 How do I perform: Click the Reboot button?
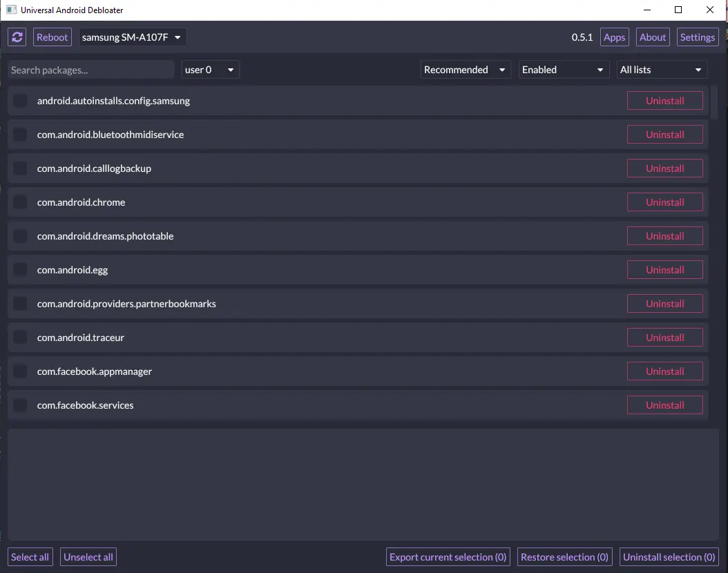(x=52, y=37)
